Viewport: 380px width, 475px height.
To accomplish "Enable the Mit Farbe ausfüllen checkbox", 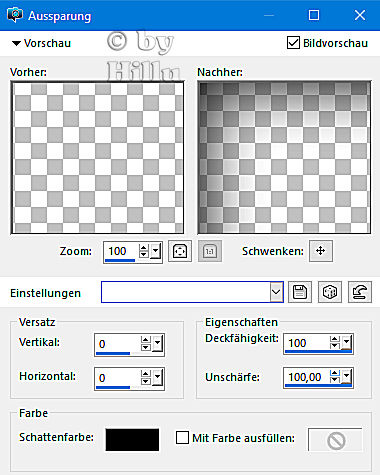I will [182, 438].
